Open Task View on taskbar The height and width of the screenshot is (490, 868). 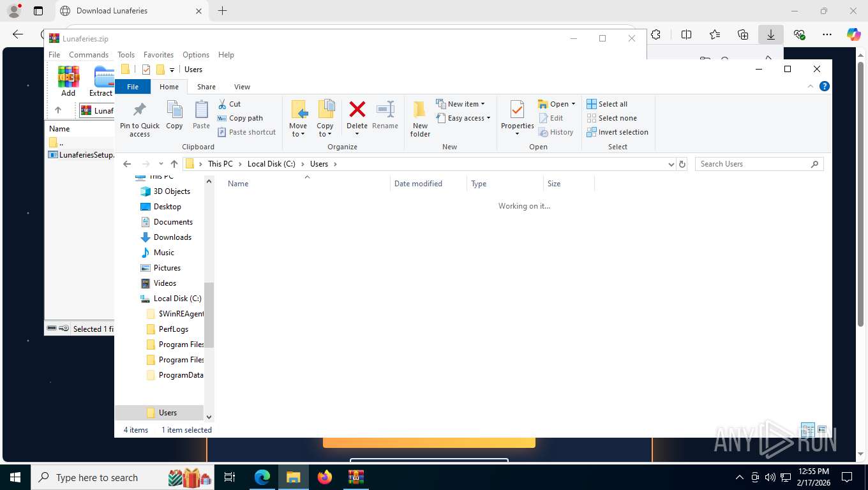click(230, 477)
